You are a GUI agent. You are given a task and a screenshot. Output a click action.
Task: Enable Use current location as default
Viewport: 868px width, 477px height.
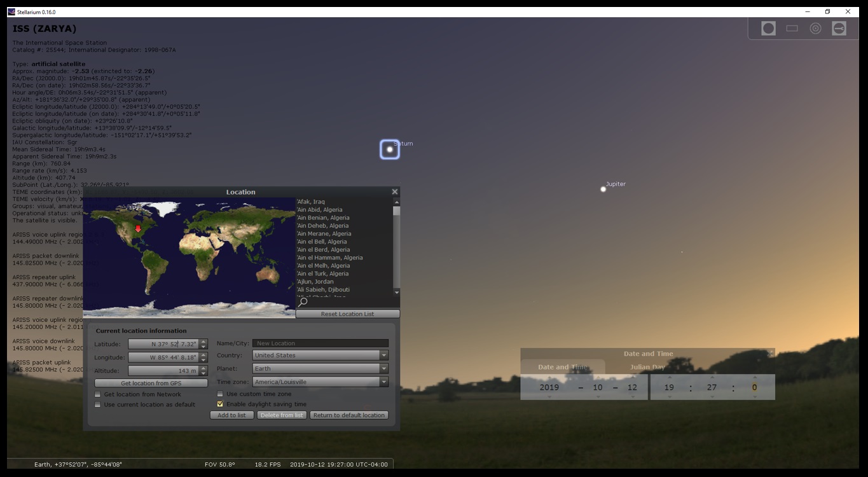[98, 404]
